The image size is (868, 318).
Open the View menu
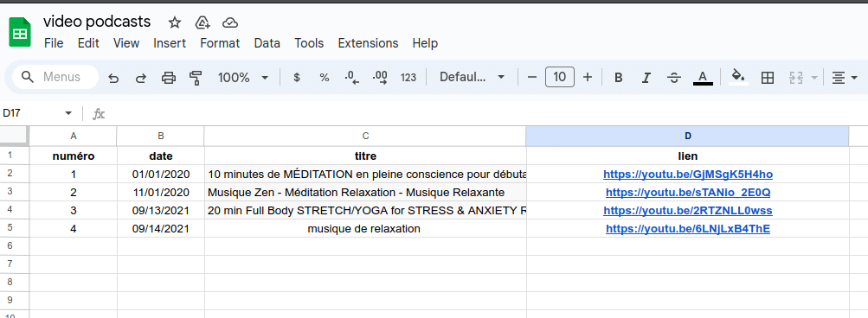click(x=126, y=43)
